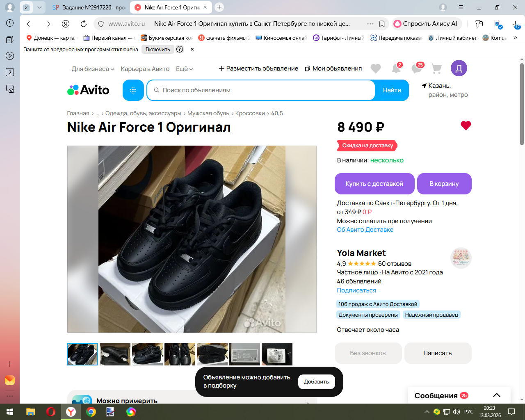Show hidden system tray icons
This screenshot has width=525, height=420.
pos(427,412)
